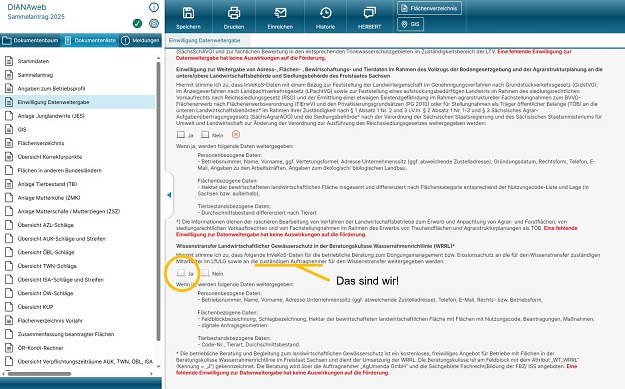Click document list scroll-up arrow
This screenshot has height=389, width=625.
(158, 58)
